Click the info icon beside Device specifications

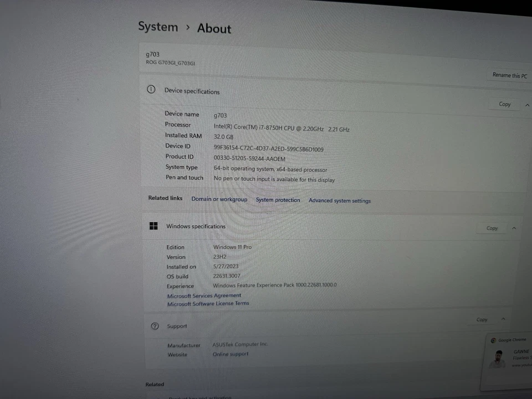coord(151,89)
